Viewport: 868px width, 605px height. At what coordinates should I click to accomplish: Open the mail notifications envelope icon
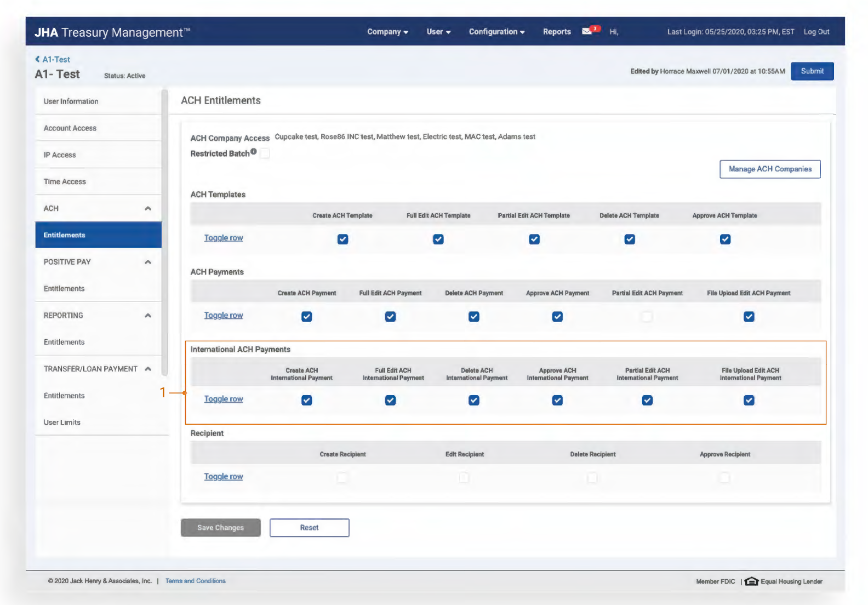click(587, 32)
